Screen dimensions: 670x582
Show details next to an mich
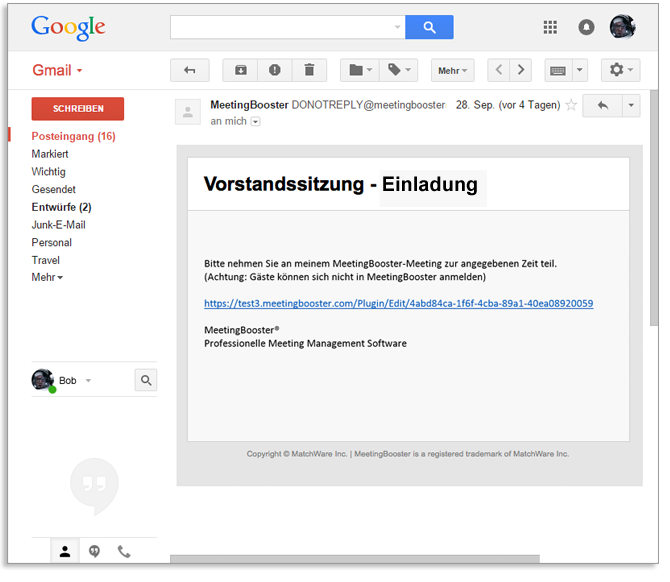[x=256, y=122]
